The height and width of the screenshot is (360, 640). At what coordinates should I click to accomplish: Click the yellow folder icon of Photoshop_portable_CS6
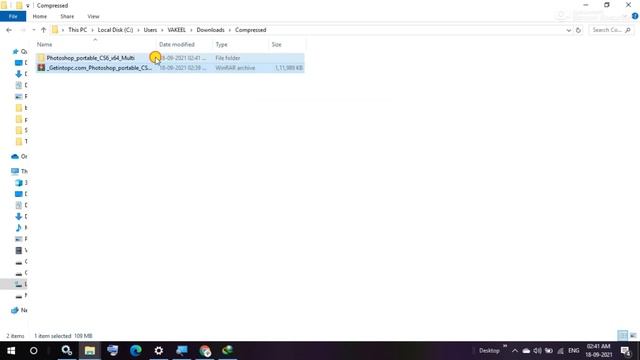[41, 58]
